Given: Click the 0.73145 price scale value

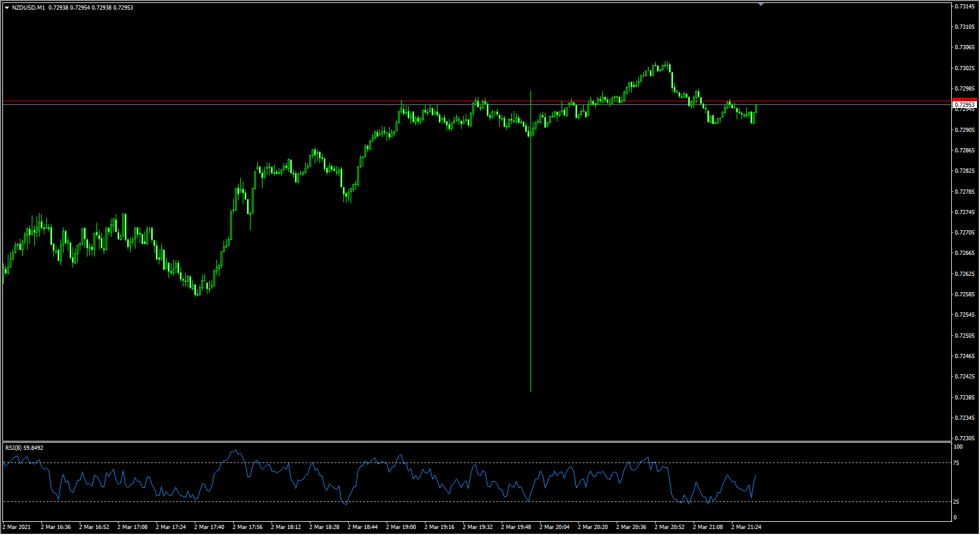Looking at the screenshot, I should pyautogui.click(x=964, y=7).
